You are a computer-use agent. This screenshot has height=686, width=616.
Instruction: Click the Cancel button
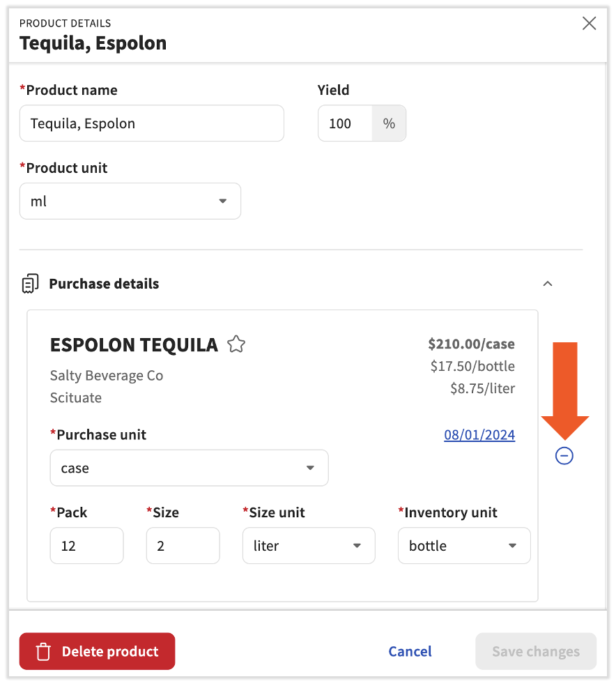410,652
